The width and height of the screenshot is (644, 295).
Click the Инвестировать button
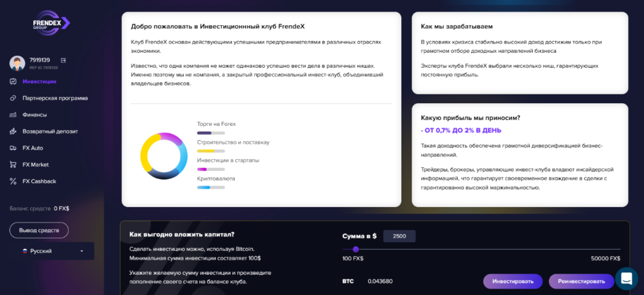(513, 281)
